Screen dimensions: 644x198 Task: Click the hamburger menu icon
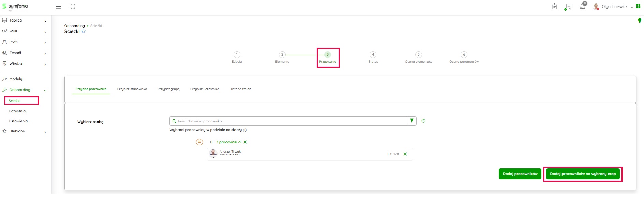pos(58,6)
